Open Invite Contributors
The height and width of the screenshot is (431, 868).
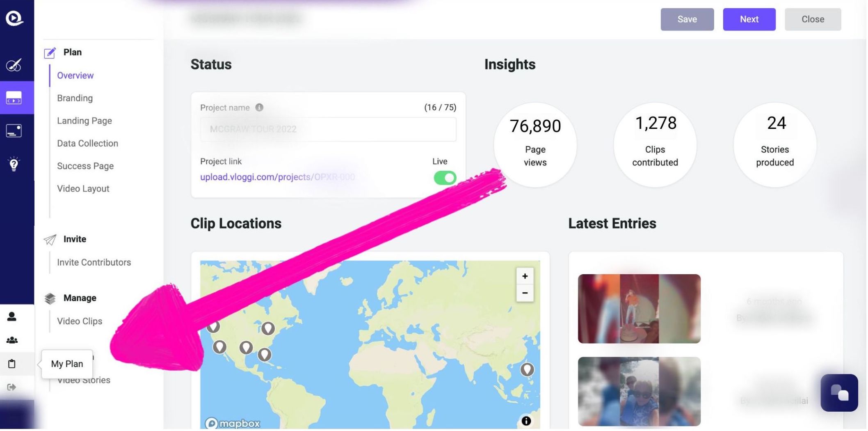coord(94,262)
